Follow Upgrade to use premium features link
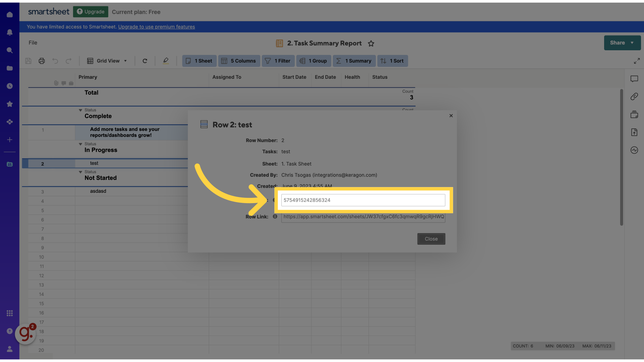This screenshot has height=362, width=644. pos(156,27)
